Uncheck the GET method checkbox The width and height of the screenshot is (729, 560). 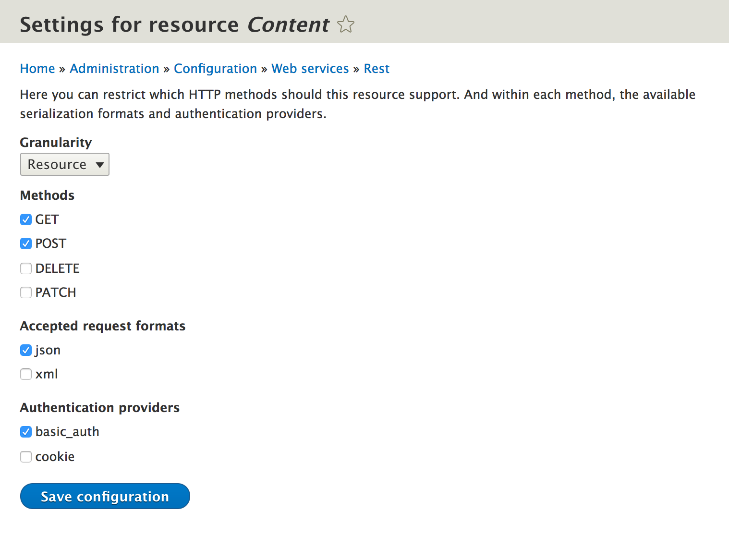26,219
